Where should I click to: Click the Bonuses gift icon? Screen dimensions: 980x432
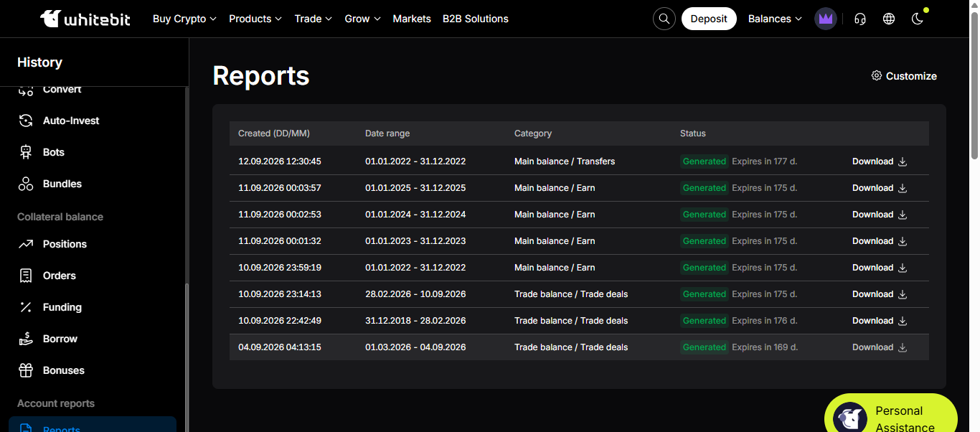point(26,370)
